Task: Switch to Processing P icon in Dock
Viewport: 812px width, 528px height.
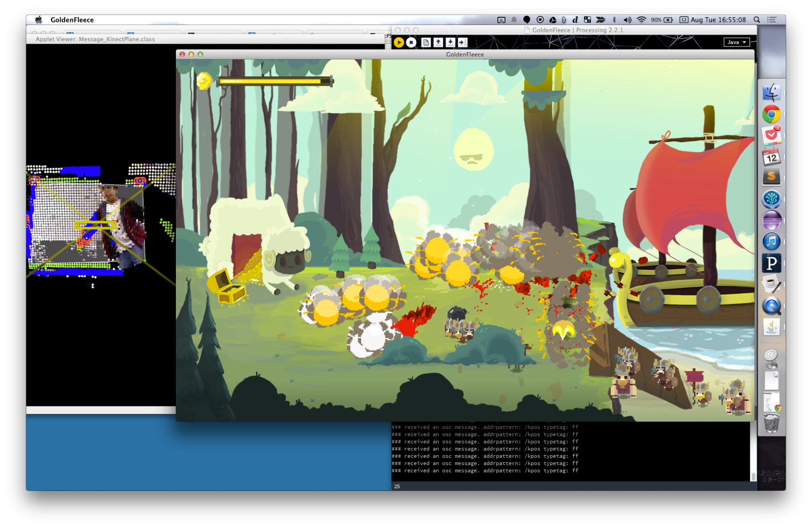Action: tap(771, 263)
